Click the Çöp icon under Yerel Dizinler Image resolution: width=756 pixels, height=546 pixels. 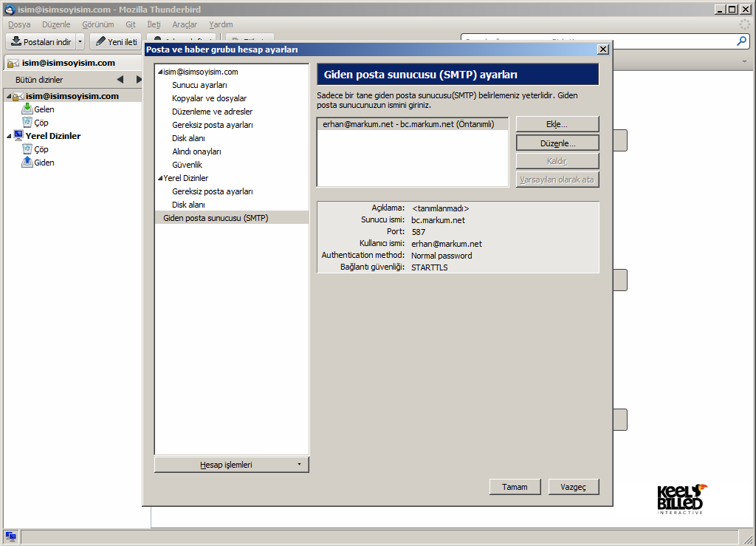[27, 149]
